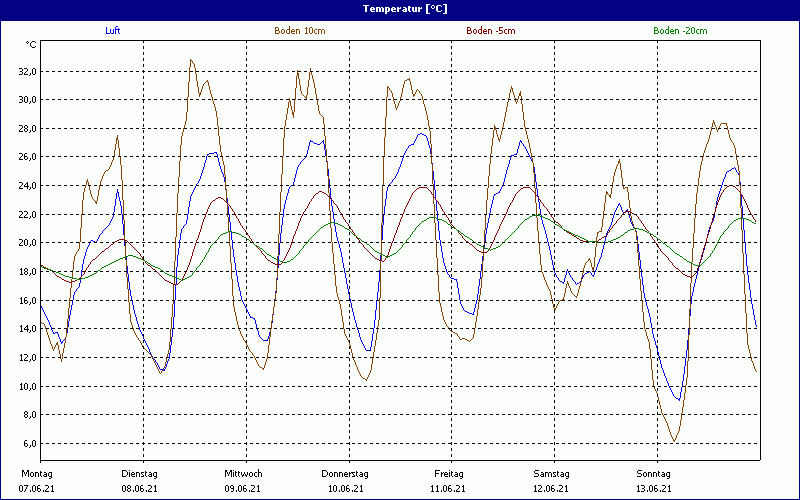Select the 'Boden 10cm' legend label

(x=300, y=31)
